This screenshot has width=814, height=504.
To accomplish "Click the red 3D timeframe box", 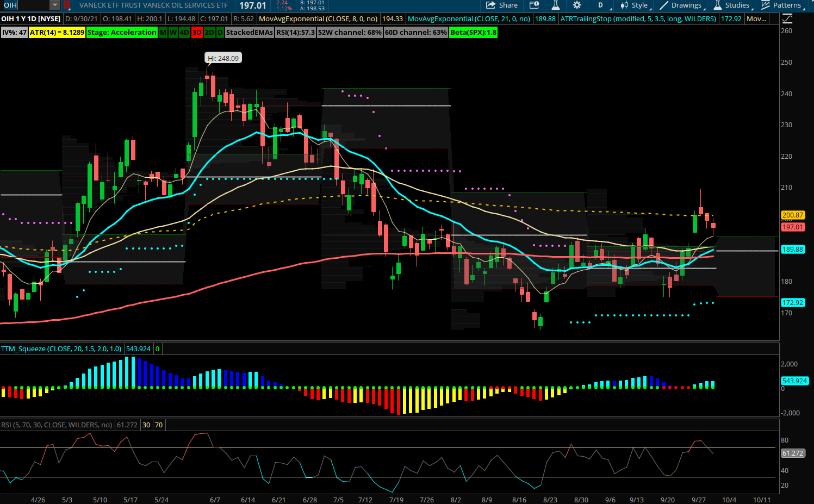I will point(197,32).
